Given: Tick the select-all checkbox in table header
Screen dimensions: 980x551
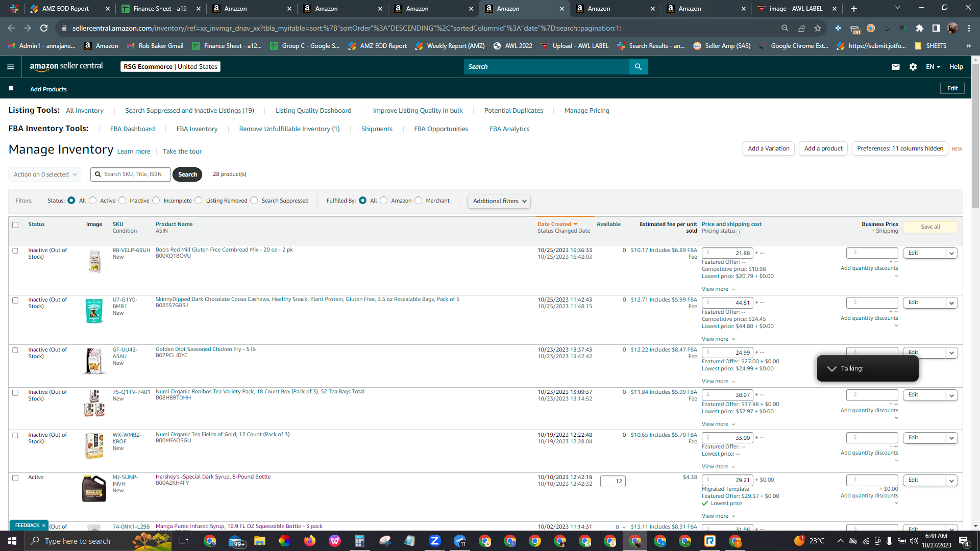Looking at the screenshot, I should pyautogui.click(x=15, y=225).
